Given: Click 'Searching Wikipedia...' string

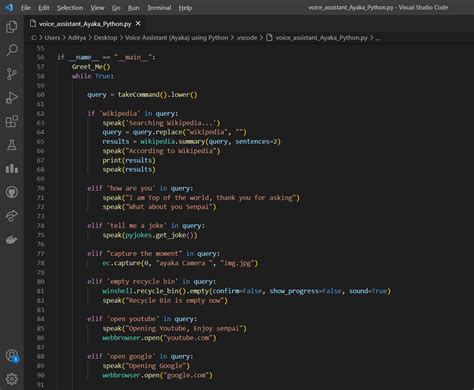Looking at the screenshot, I should 171,123.
